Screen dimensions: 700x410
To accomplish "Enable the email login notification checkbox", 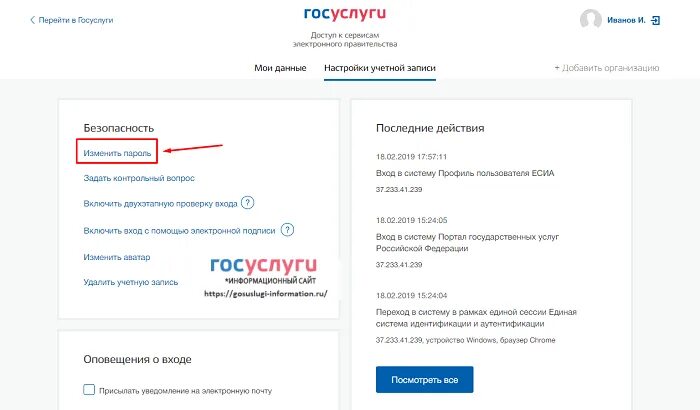I will [x=89, y=389].
